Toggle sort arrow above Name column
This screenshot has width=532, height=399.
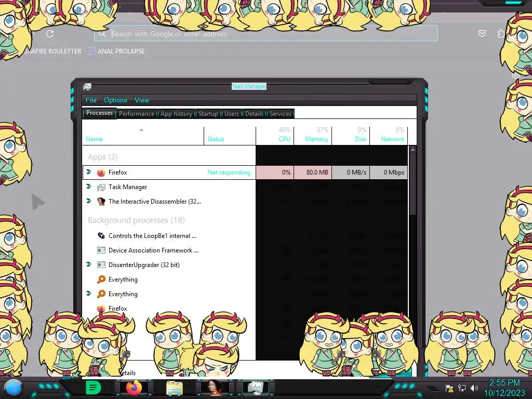click(x=141, y=130)
